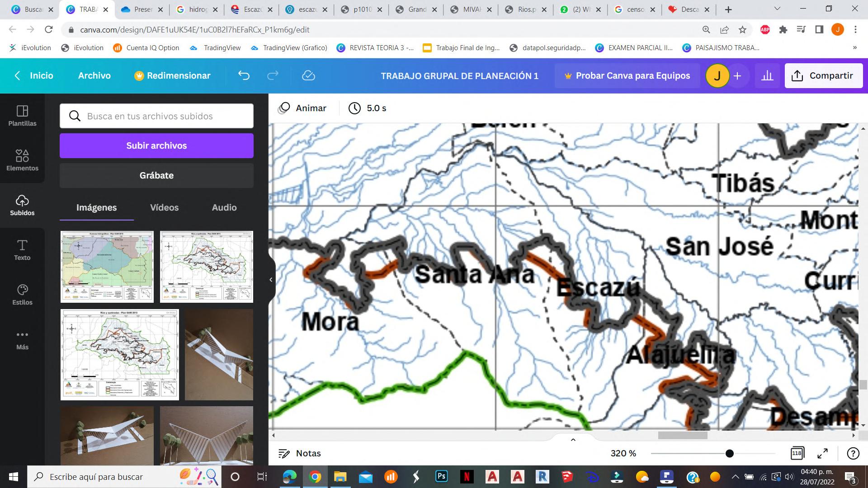
Task: Click the Compartir share button
Action: [823, 75]
